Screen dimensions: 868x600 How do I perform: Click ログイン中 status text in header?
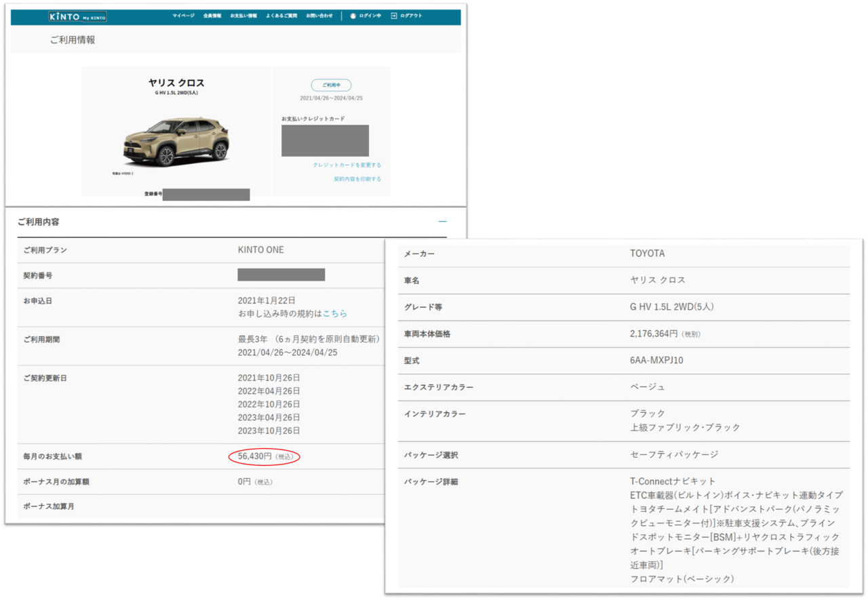370,16
